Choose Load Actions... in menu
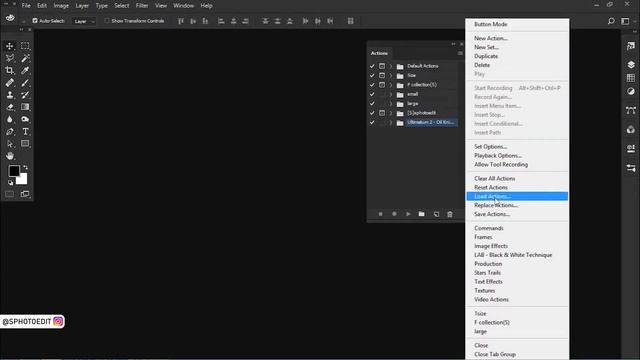640x360 pixels. (x=517, y=196)
